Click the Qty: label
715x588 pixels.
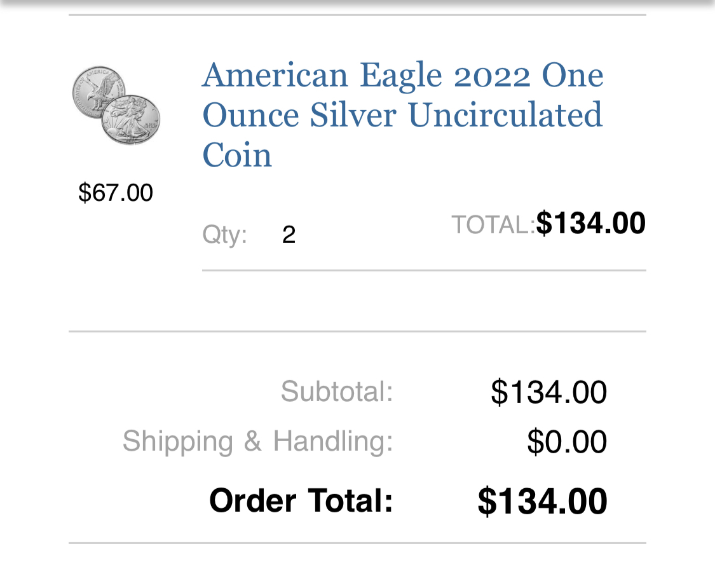pos(224,235)
